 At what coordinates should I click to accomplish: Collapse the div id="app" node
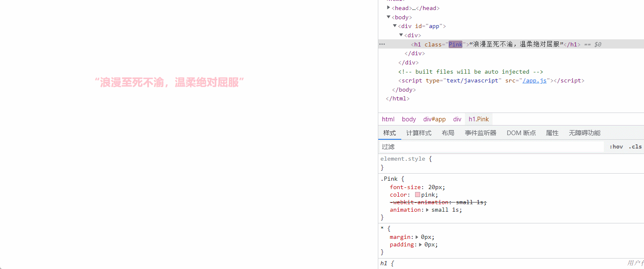(x=395, y=26)
